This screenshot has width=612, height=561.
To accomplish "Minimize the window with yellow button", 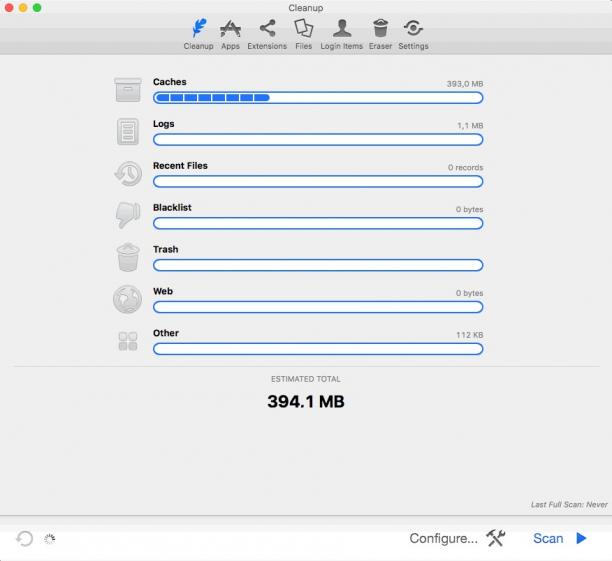I will [23, 8].
